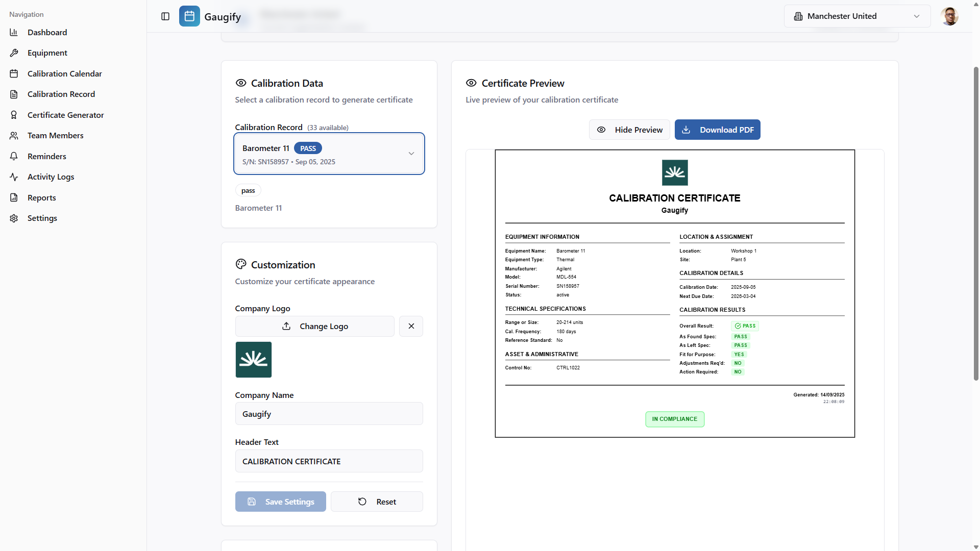The width and height of the screenshot is (980, 551).
Task: Edit the Header Text field
Action: click(x=329, y=461)
